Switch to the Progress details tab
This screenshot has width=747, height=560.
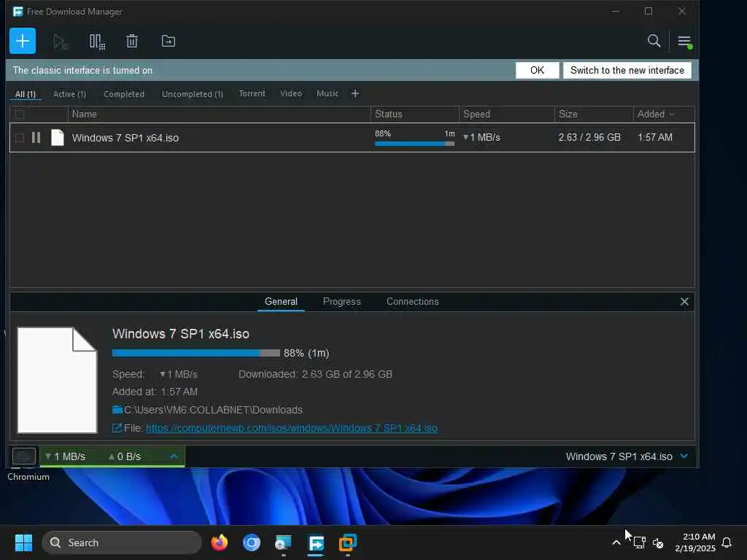(341, 301)
